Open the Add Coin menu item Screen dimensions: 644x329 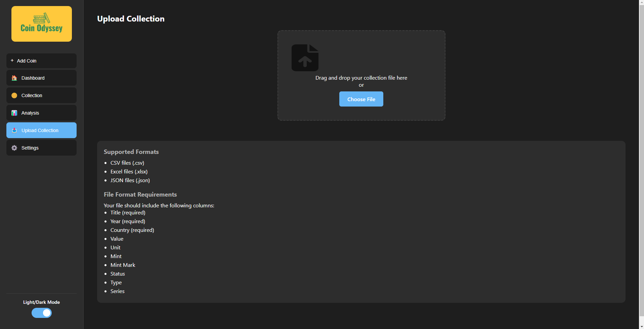click(41, 61)
